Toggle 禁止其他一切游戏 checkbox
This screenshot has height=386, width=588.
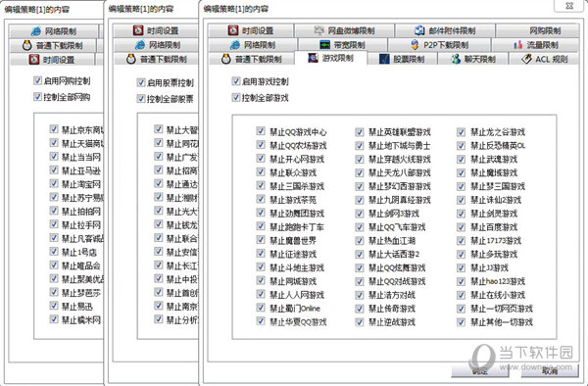point(461,322)
